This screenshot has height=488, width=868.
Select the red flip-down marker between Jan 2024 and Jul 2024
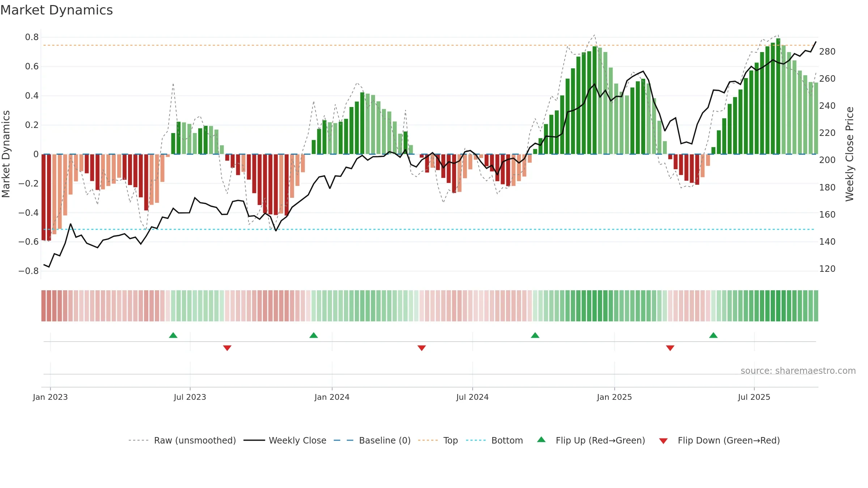pos(422,348)
